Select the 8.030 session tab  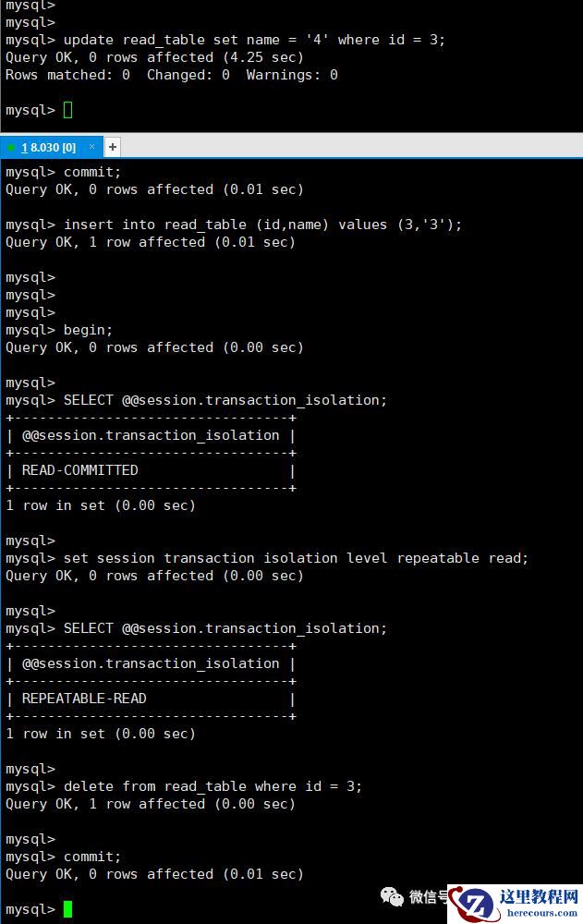52,148
